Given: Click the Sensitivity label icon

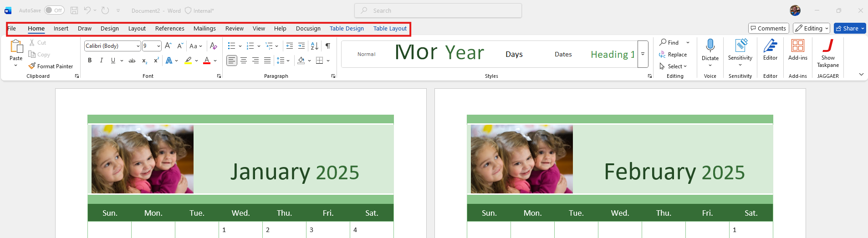Looking at the screenshot, I should coord(740,46).
